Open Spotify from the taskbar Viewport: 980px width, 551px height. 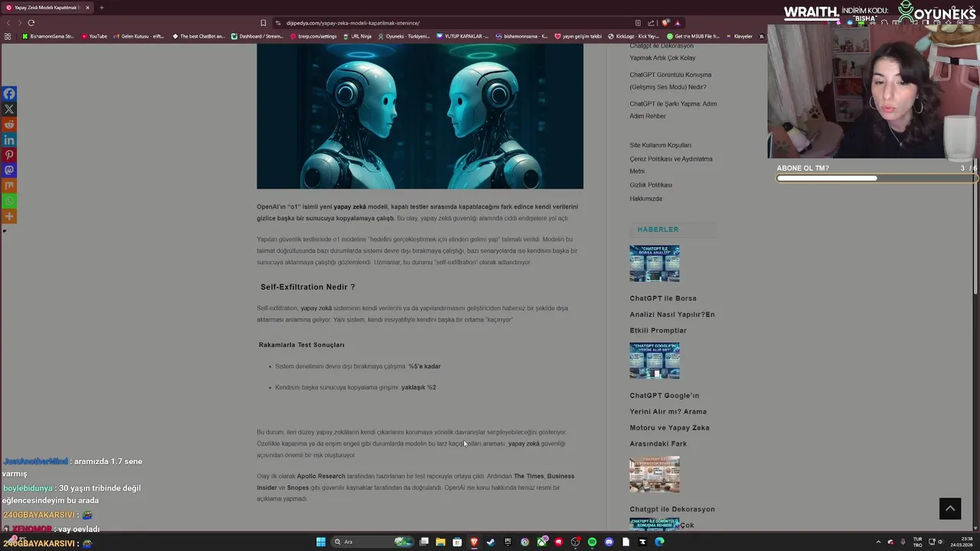click(592, 542)
